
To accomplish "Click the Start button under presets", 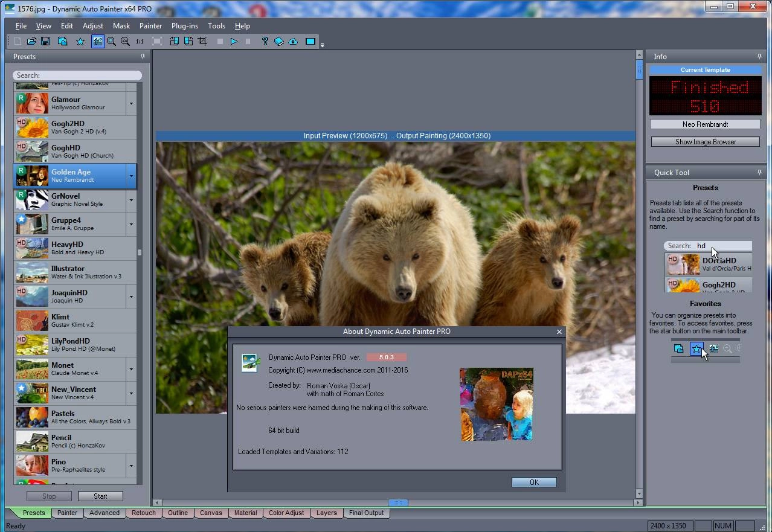I will tap(100, 496).
